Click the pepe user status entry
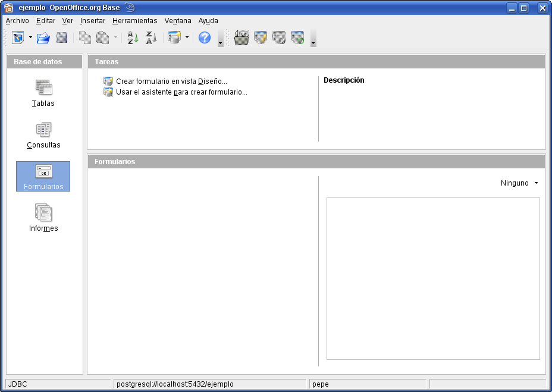 coord(368,384)
